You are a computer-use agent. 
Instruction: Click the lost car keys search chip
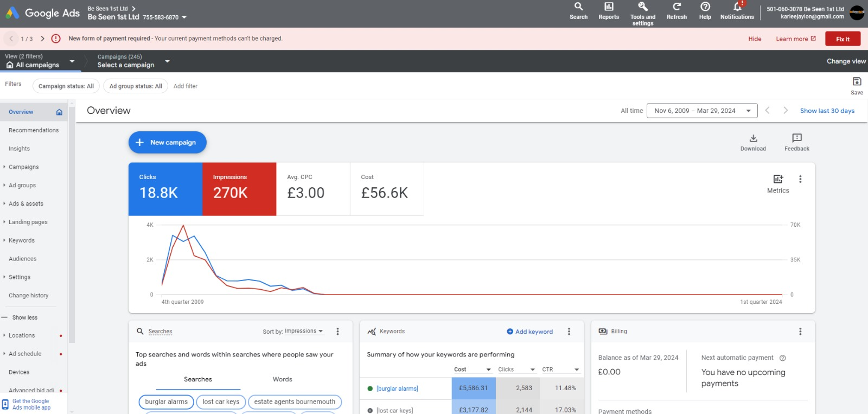pos(221,402)
